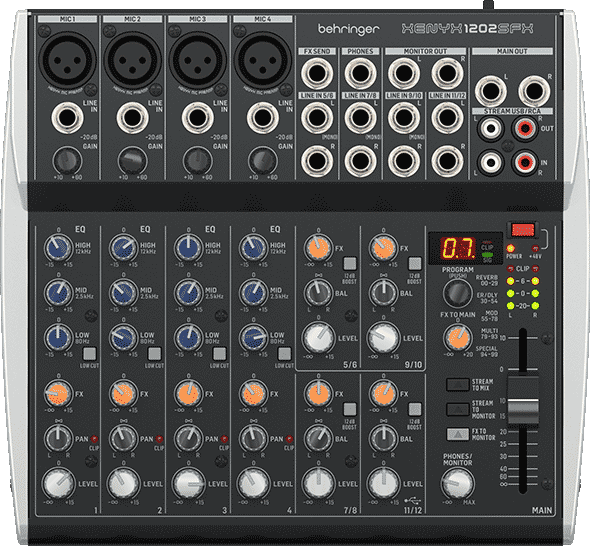This screenshot has height=550, width=590.
Task: Click the PHONES output jack
Action: click(360, 73)
